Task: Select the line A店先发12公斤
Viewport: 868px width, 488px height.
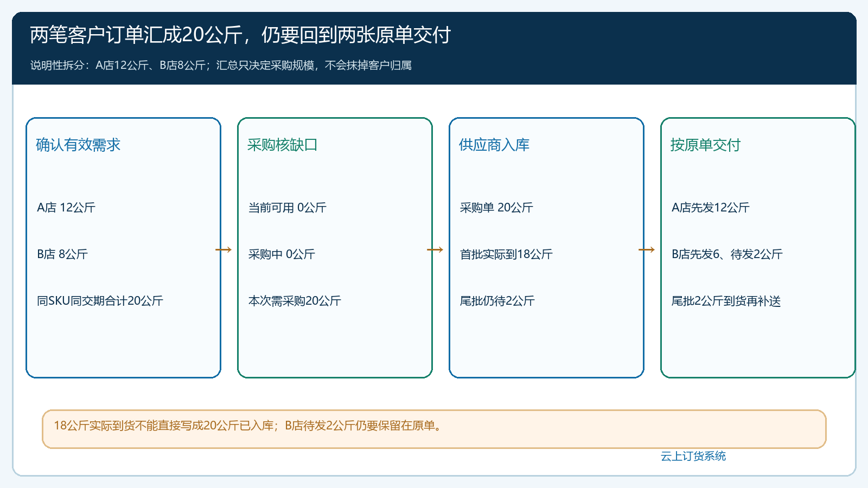Action: tap(711, 208)
